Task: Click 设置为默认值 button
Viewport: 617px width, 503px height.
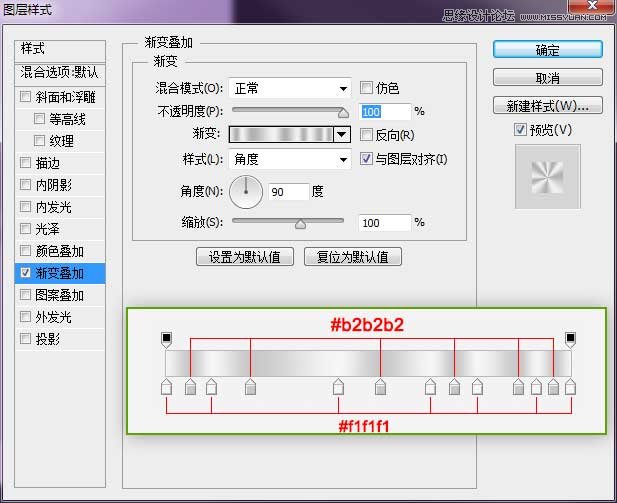Action: [245, 257]
